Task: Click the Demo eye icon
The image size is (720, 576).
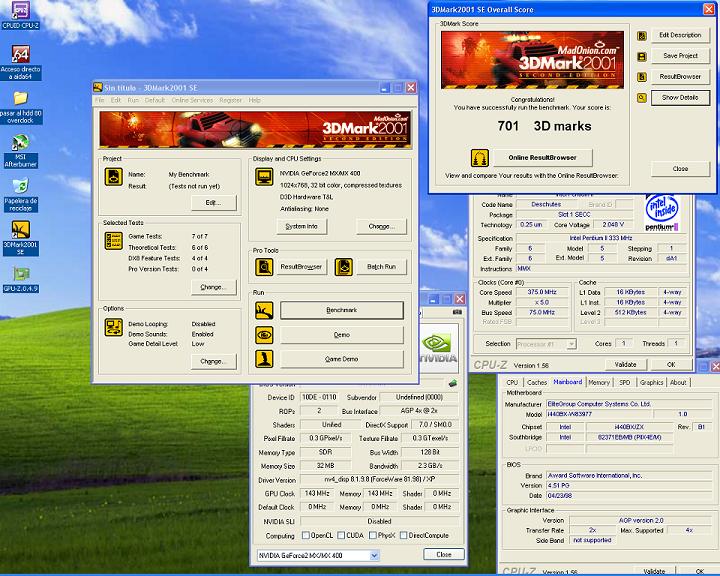Action: click(x=264, y=335)
